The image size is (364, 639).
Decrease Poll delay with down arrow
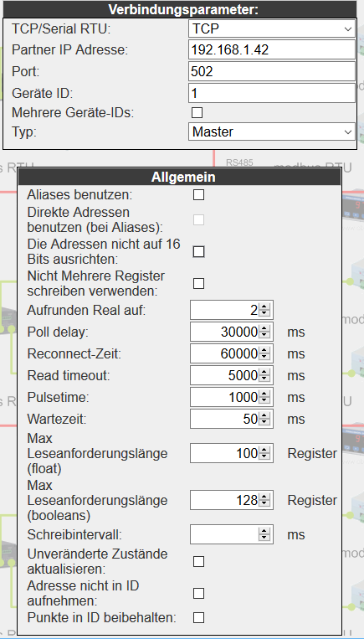click(264, 336)
